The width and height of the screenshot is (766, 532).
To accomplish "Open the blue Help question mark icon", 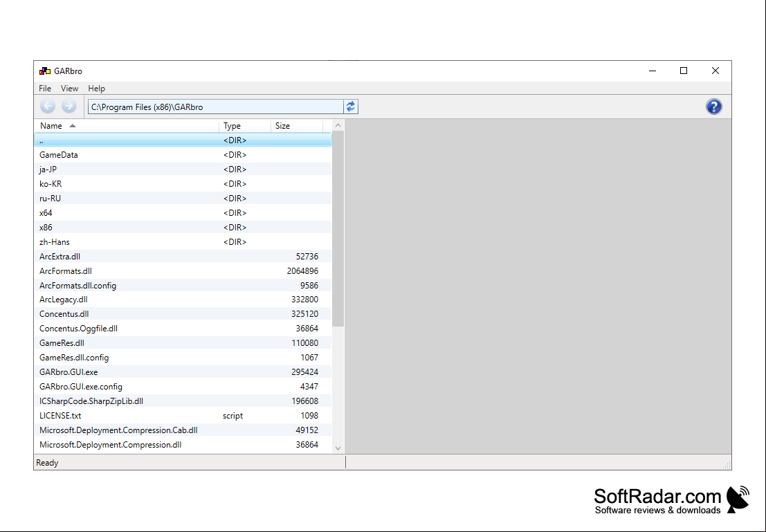I will click(713, 107).
